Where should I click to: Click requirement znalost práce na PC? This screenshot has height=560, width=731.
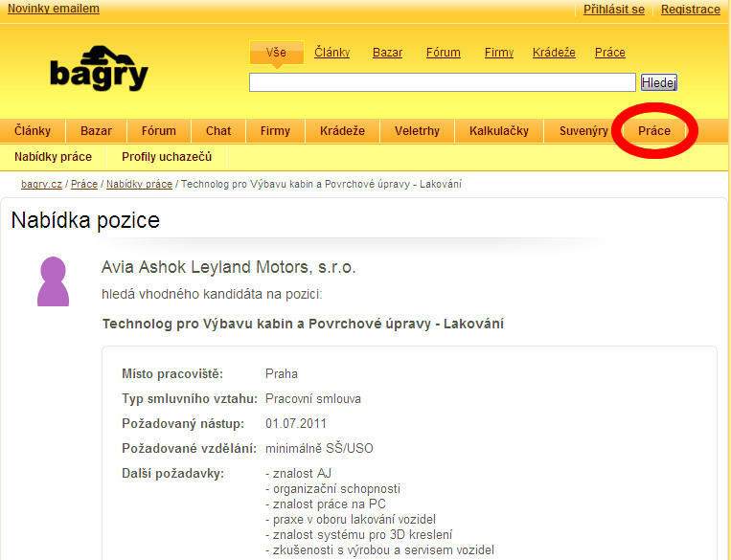coord(326,504)
